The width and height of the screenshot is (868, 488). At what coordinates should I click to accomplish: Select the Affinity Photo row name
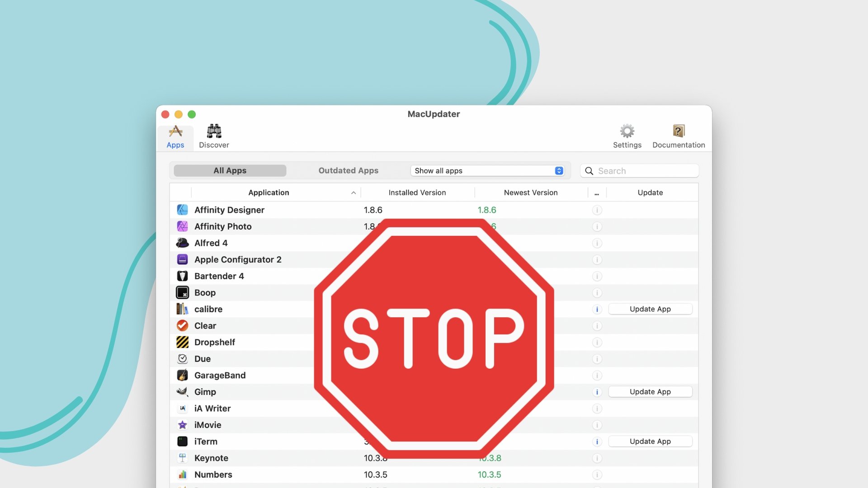223,226
